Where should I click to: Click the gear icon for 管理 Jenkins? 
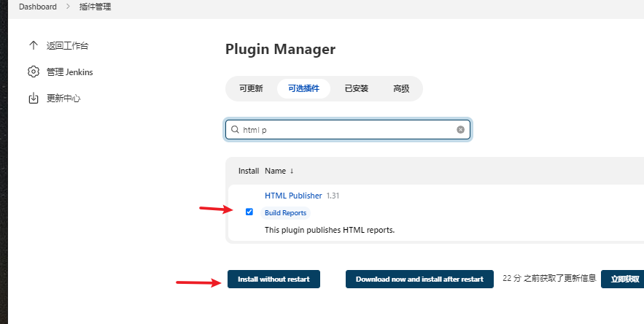34,72
